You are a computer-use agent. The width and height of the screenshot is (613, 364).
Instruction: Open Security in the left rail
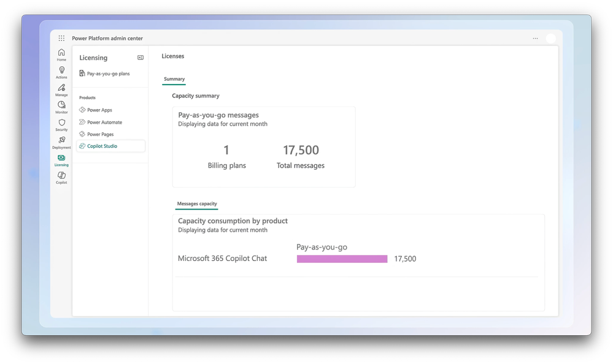(61, 124)
